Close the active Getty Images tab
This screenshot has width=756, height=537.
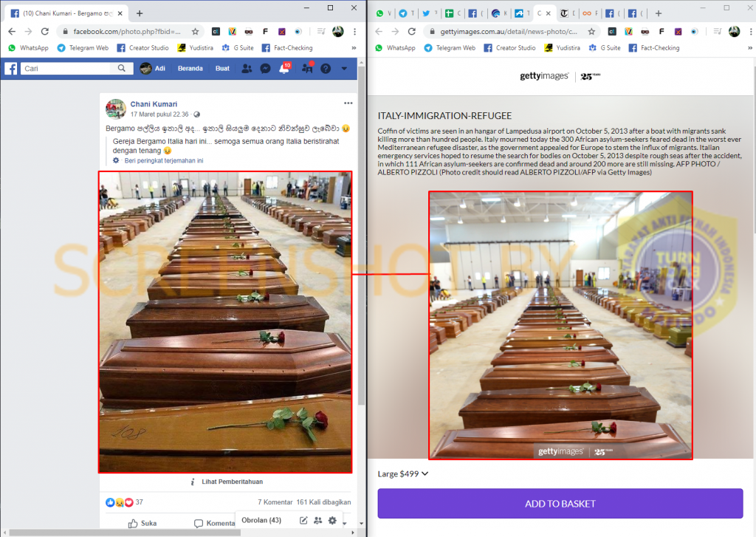tap(549, 13)
